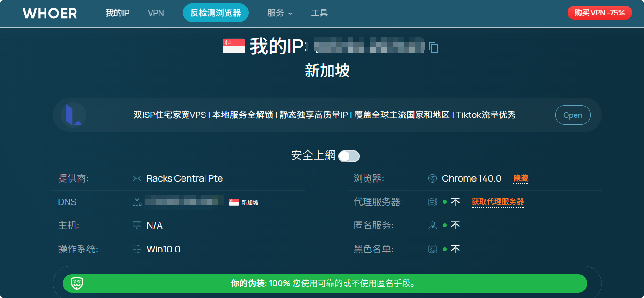Click the green 你的伪装: 100% progress bar

tap(325, 283)
